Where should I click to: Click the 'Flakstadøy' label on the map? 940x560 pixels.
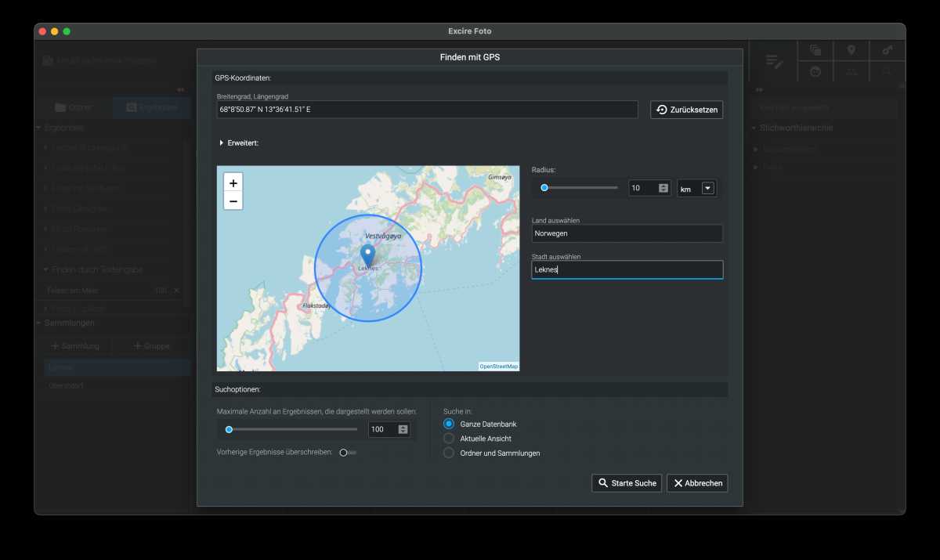coord(315,307)
